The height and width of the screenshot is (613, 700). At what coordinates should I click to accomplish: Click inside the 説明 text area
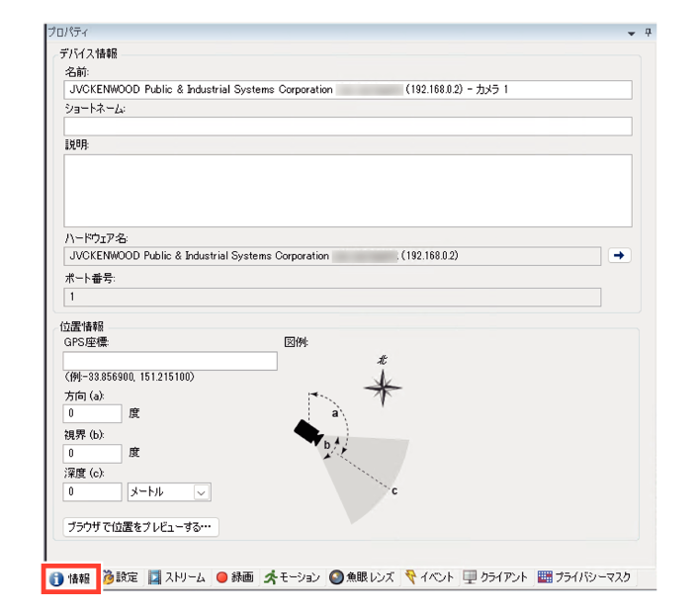[x=347, y=191]
